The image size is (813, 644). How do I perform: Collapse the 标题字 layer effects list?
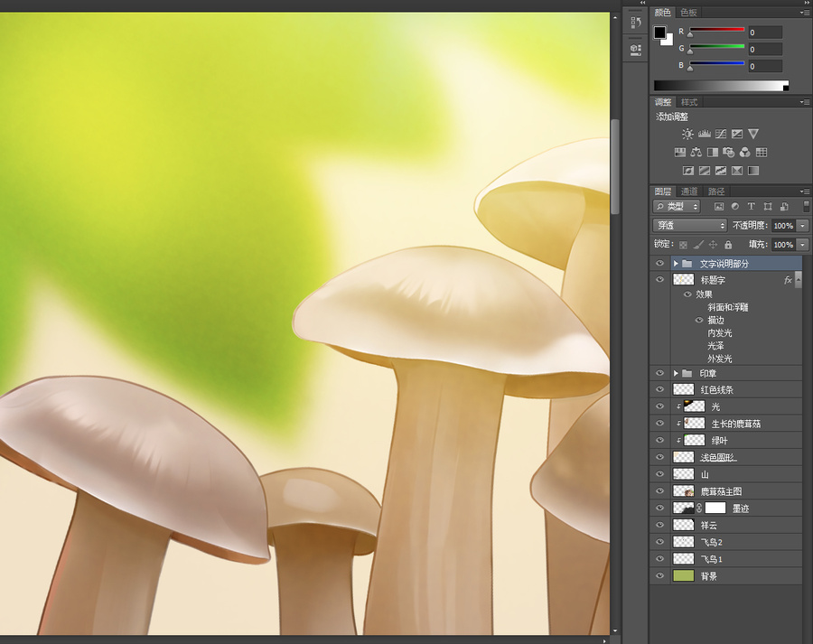pos(799,280)
